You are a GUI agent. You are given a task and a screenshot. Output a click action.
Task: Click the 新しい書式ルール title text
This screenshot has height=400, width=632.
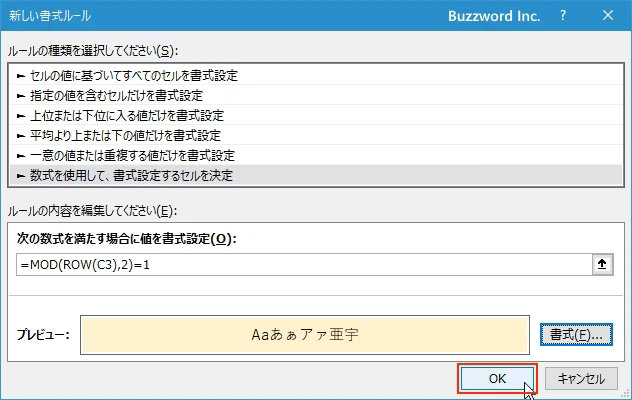[x=50, y=16]
